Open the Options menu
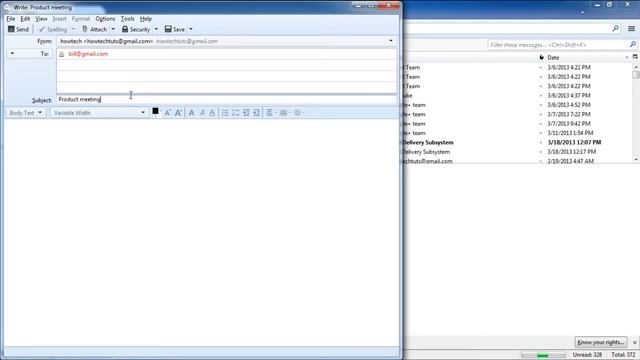640x360 pixels. tap(105, 19)
